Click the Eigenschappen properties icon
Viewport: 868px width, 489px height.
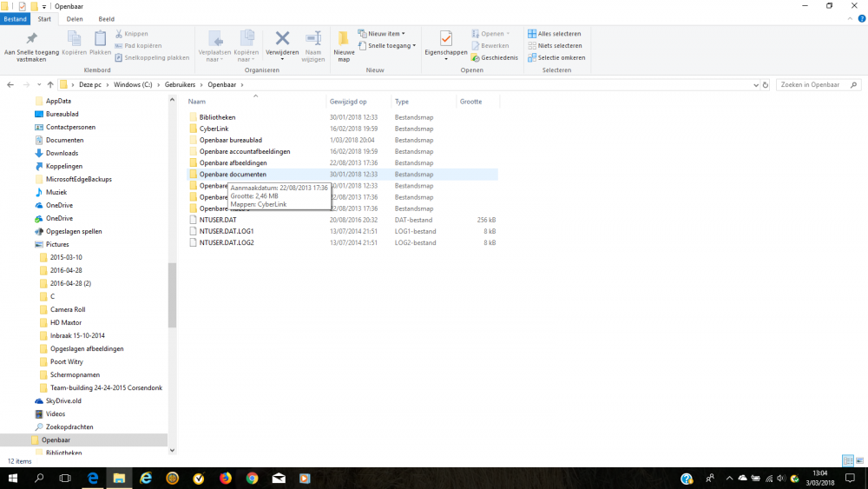click(445, 39)
